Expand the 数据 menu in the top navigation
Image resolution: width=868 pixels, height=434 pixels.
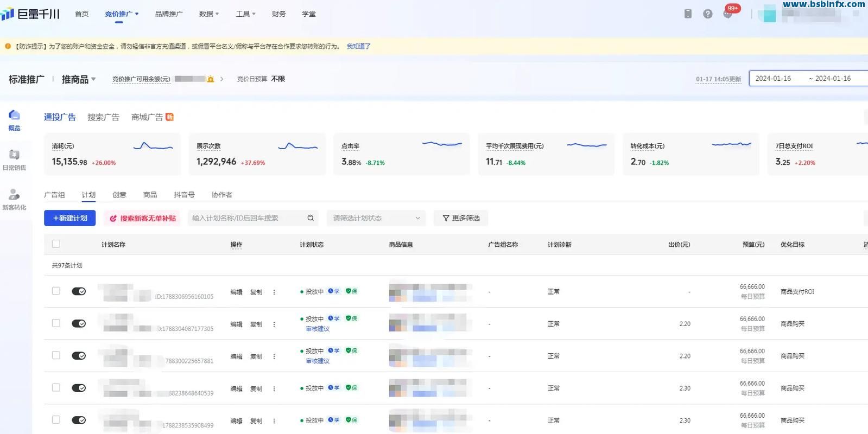click(x=209, y=14)
